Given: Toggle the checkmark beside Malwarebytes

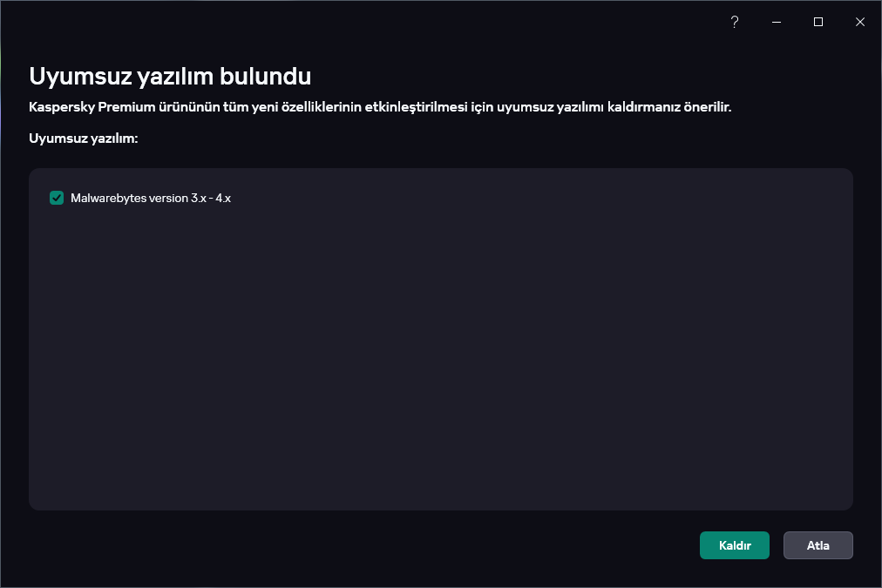Looking at the screenshot, I should (x=57, y=198).
